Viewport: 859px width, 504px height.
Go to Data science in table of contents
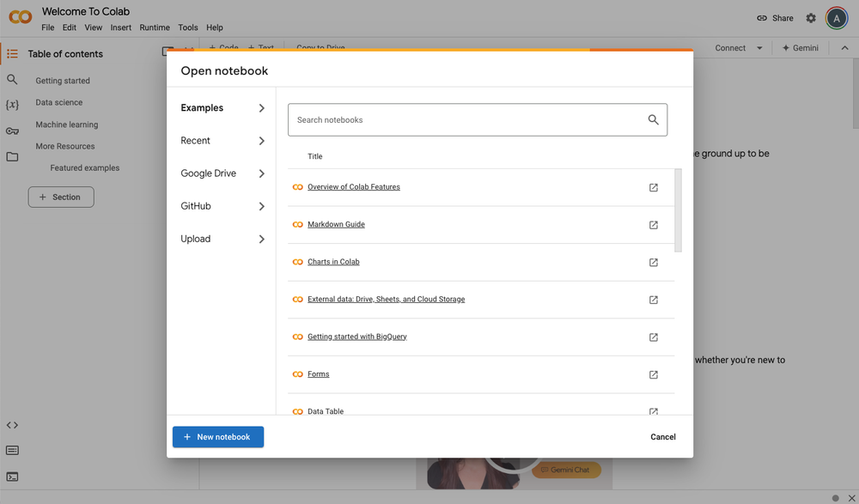58,102
